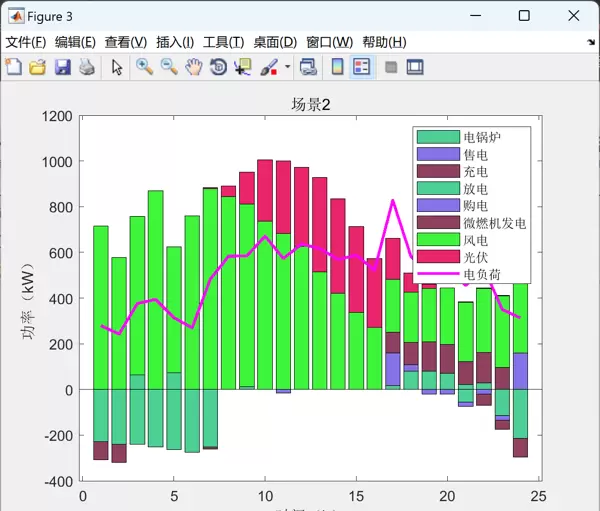
Task: Activate the Pan hand tool
Action: (x=194, y=67)
